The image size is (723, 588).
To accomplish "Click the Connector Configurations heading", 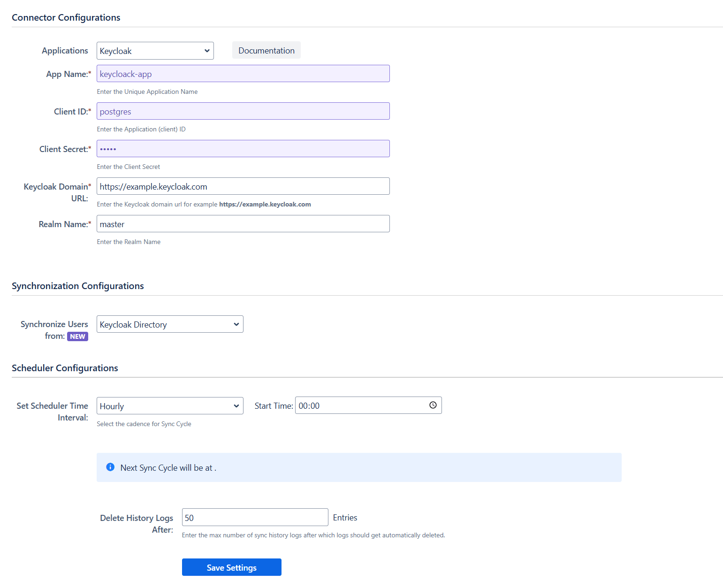I will [66, 17].
